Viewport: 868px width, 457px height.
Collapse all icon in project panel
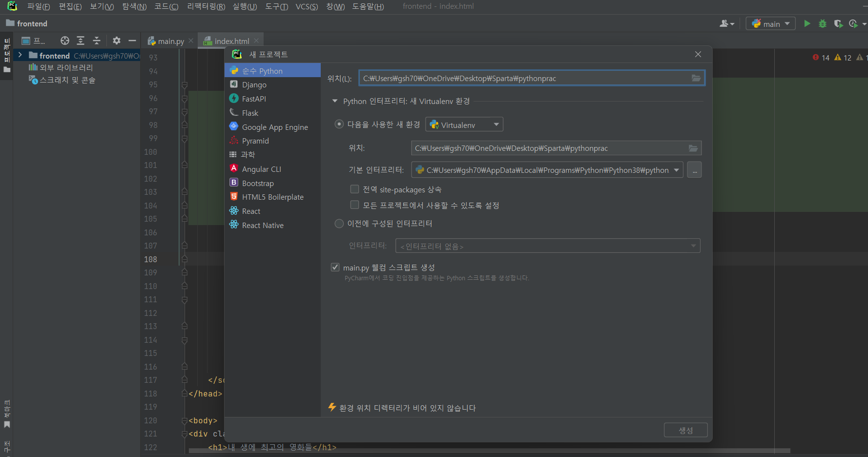coord(97,41)
